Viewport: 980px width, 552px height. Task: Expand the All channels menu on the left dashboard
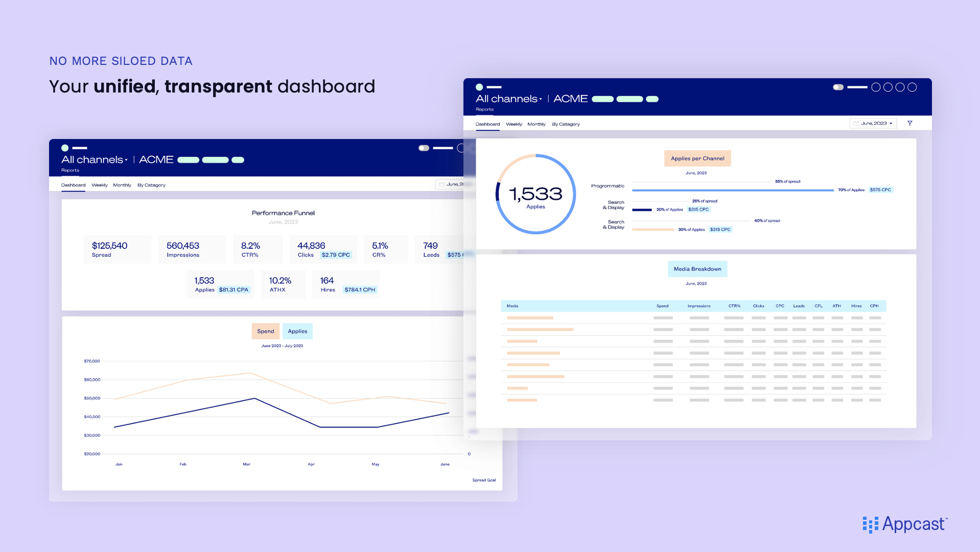pyautogui.click(x=95, y=159)
